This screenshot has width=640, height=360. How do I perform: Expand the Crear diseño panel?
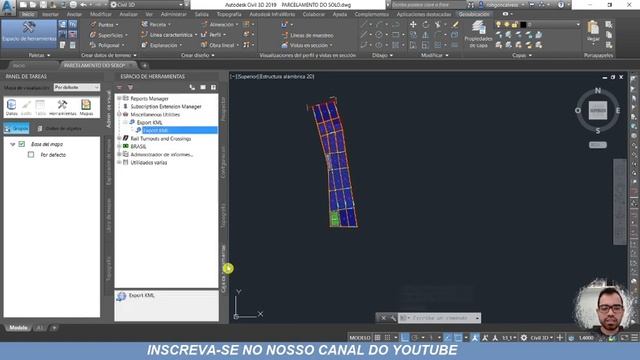[x=198, y=55]
